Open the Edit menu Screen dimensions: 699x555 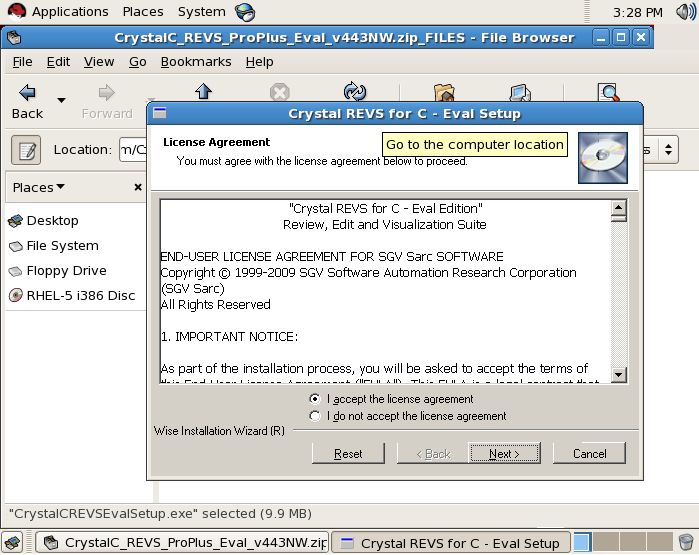point(58,62)
